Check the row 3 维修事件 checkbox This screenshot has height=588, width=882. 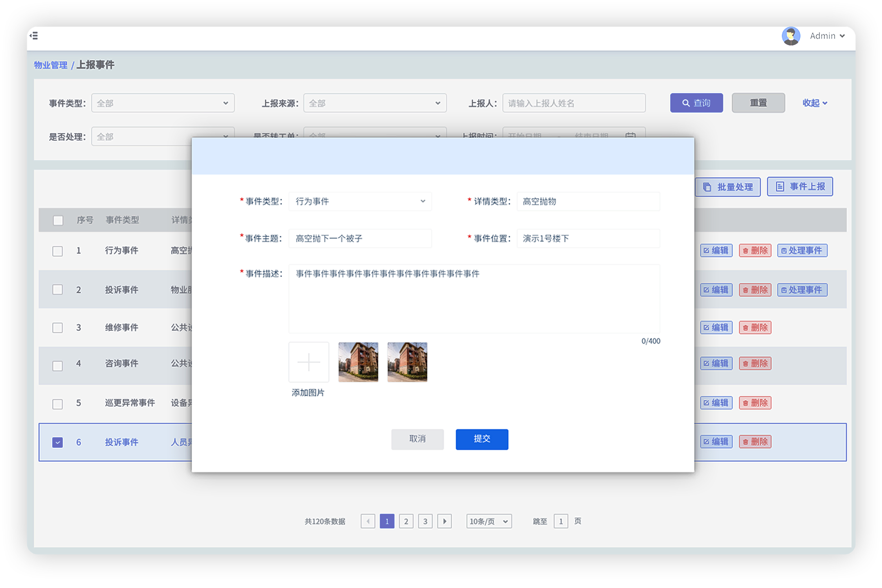tap(57, 328)
